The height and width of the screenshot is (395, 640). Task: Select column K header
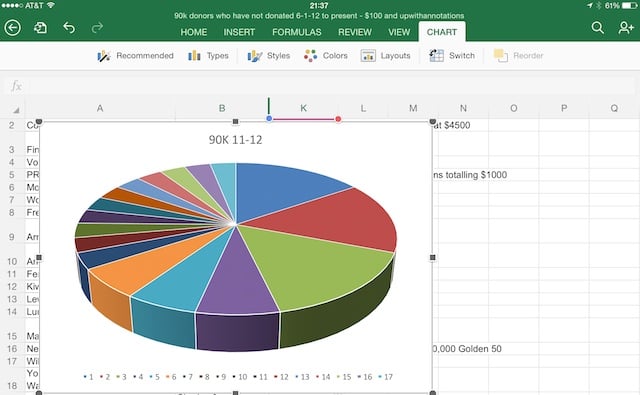click(303, 108)
